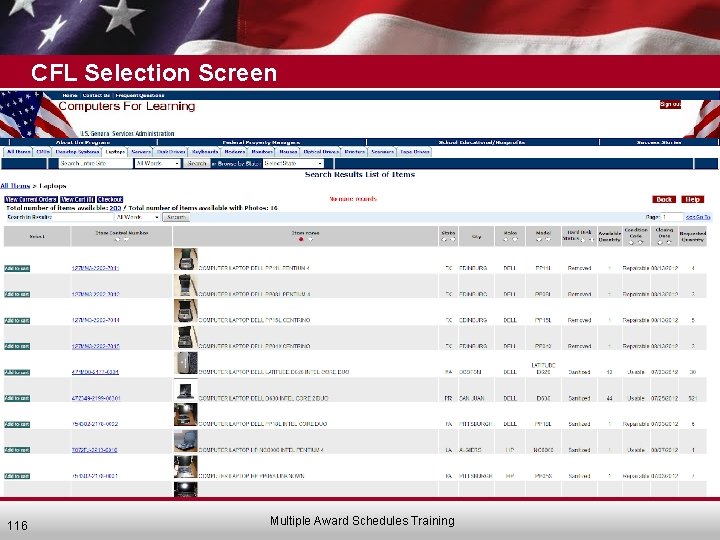Click right sort arrow under Item Control Number

click(126, 239)
